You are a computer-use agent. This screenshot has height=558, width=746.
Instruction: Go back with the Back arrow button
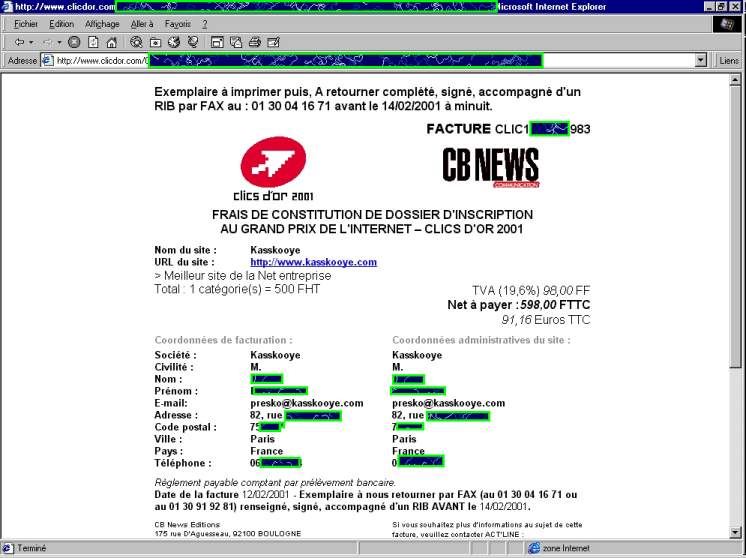click(19, 42)
